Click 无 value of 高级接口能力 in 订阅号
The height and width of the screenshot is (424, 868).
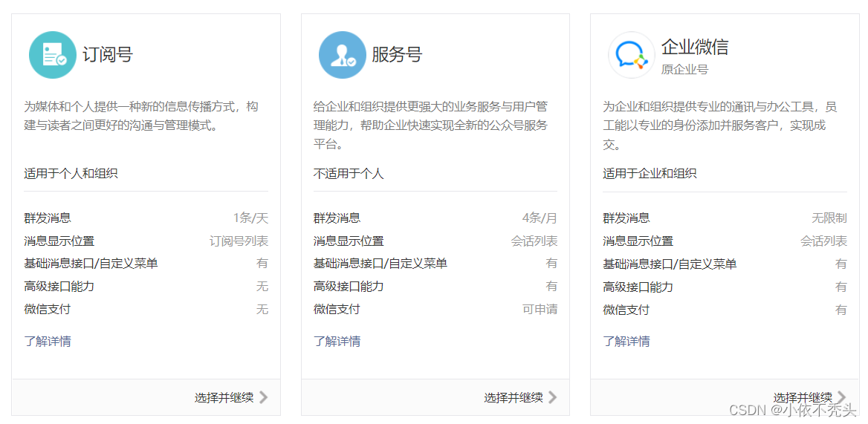coord(262,287)
